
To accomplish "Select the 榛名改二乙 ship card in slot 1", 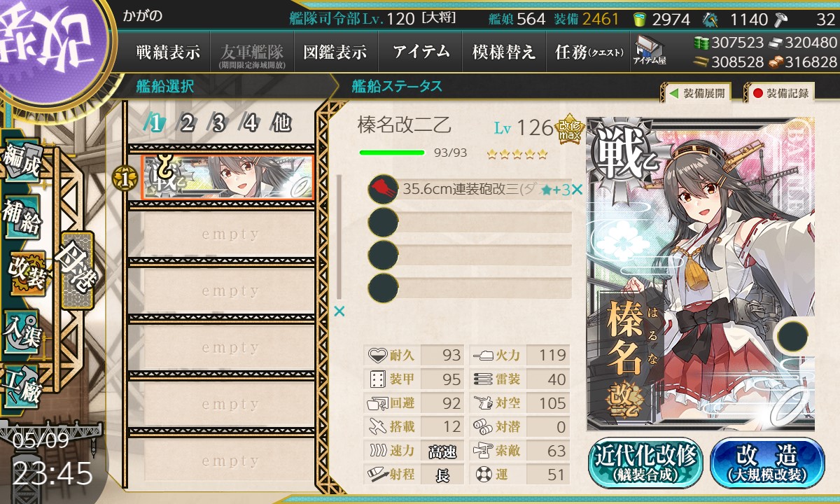I will (x=228, y=177).
